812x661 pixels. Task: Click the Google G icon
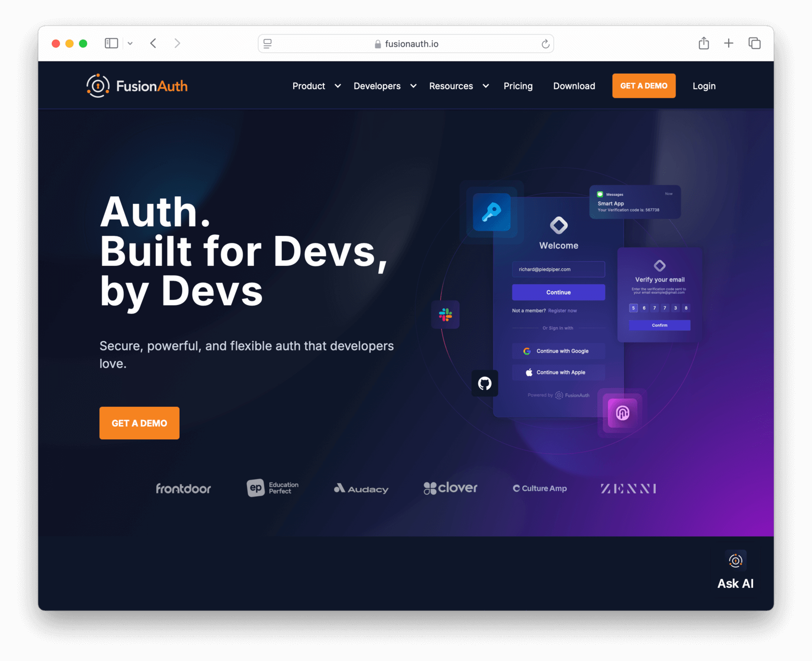[527, 351]
